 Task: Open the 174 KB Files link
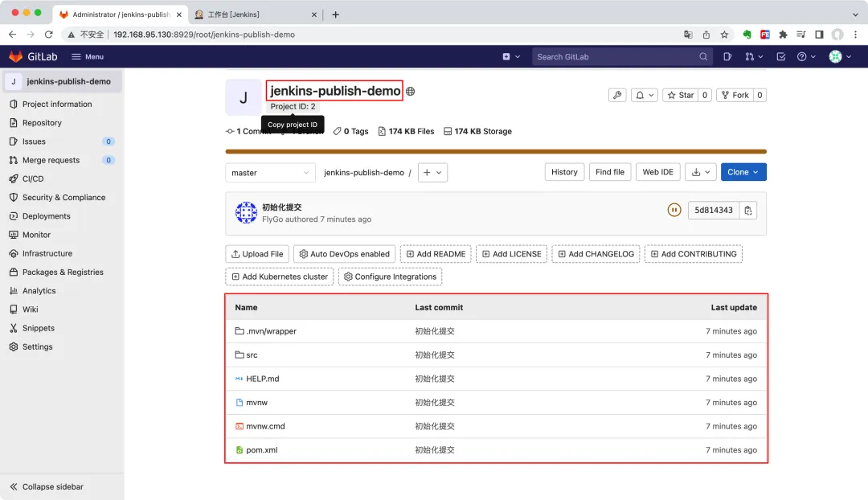(407, 131)
